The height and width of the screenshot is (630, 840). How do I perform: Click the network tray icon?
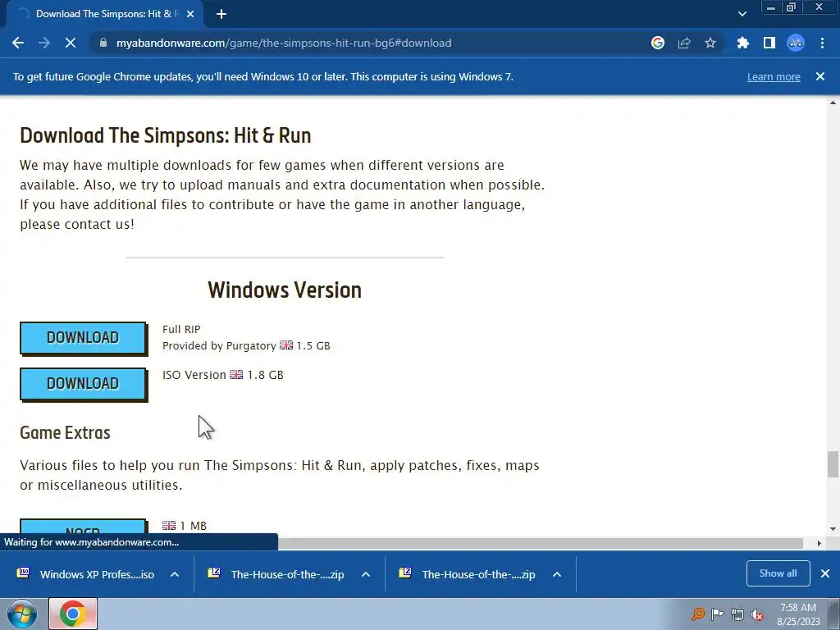coord(737,614)
